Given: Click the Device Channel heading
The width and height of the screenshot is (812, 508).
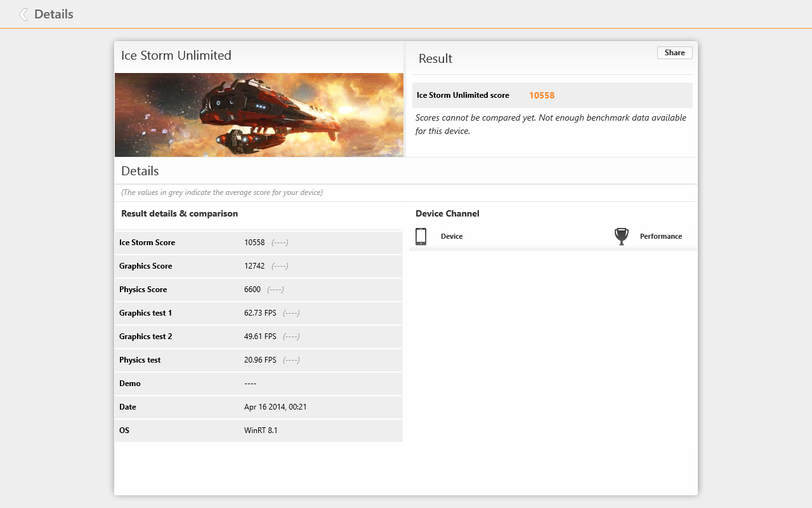Looking at the screenshot, I should (447, 213).
